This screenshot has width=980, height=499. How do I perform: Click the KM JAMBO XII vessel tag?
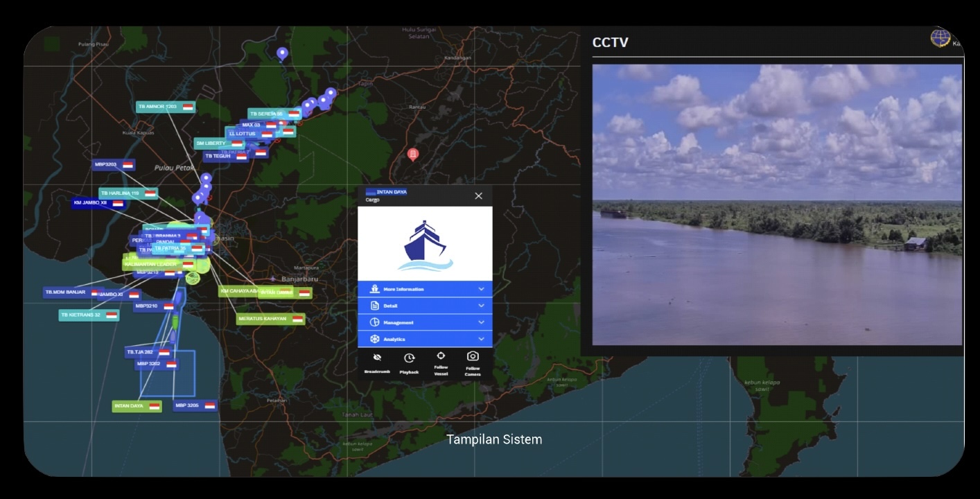click(98, 203)
